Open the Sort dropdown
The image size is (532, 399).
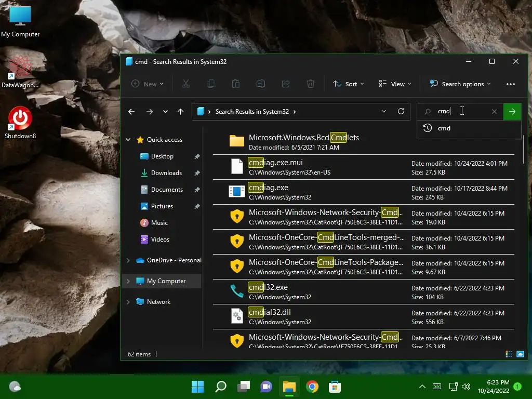click(x=349, y=84)
